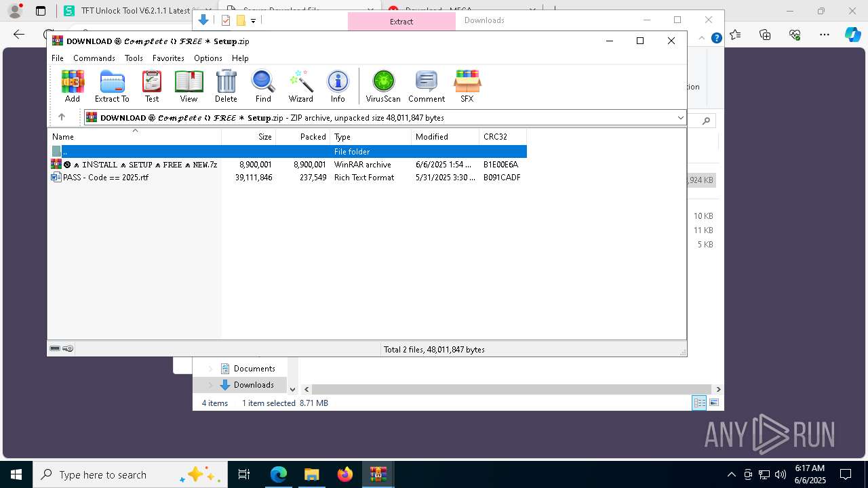This screenshot has height=488, width=868.
Task: Go back in Edge browser
Action: (x=19, y=35)
